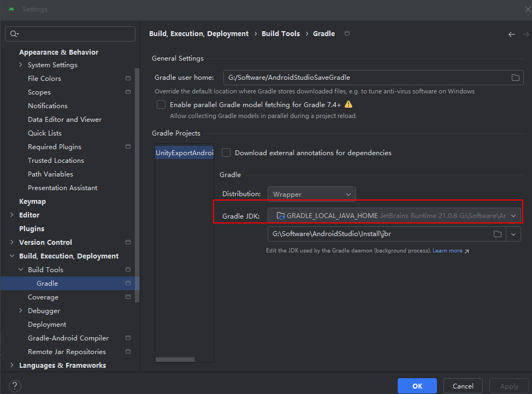532x394 pixels.
Task: Open the Distribution Wrapper dropdown
Action: pos(311,194)
